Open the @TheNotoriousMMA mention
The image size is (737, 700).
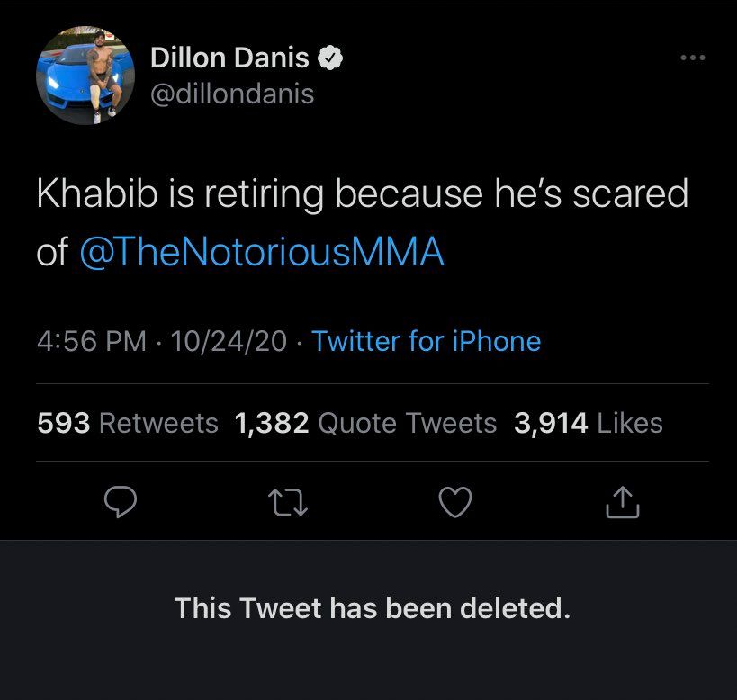[262, 253]
